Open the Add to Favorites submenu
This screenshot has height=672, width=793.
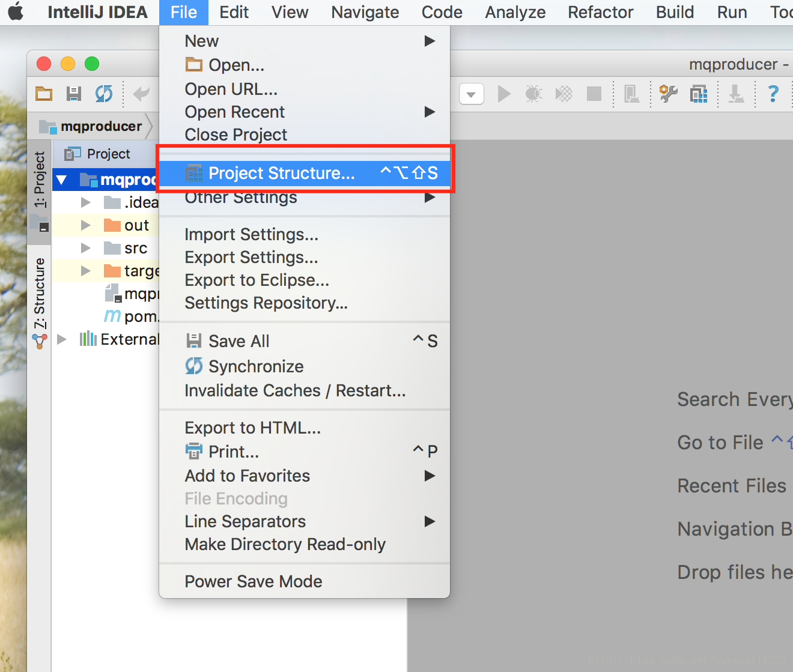(x=305, y=476)
